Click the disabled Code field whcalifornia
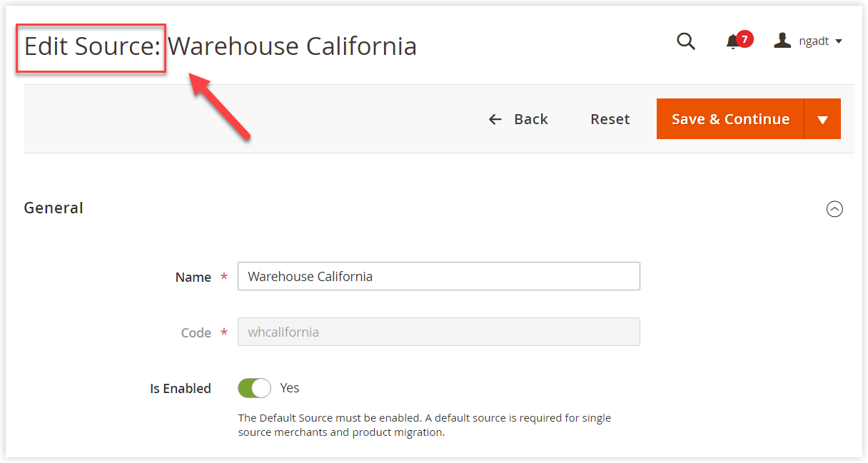This screenshot has width=868, height=463. point(438,332)
